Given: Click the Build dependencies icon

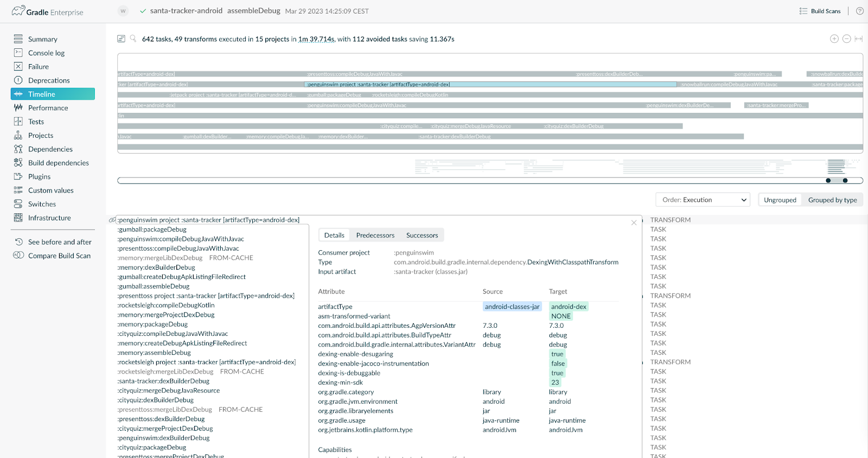Looking at the screenshot, I should (x=18, y=162).
